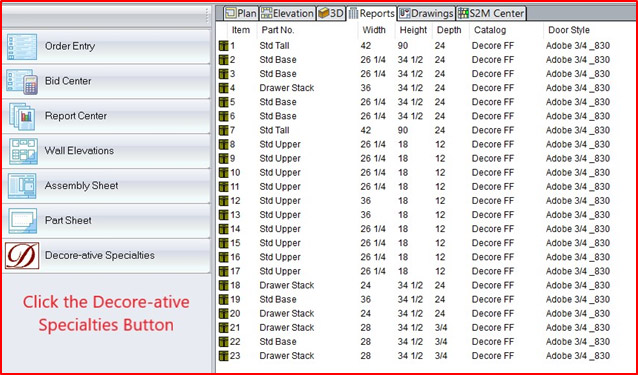The height and width of the screenshot is (375, 638).
Task: Click the Report Center chart icon
Action: point(22,117)
